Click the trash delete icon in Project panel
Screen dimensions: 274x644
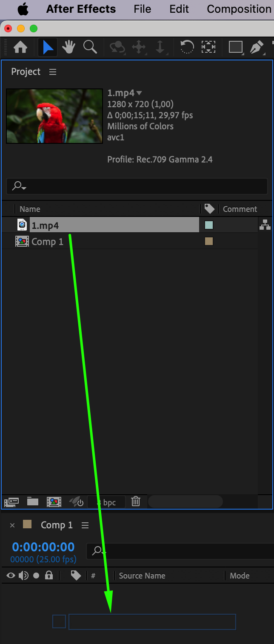coord(136,502)
